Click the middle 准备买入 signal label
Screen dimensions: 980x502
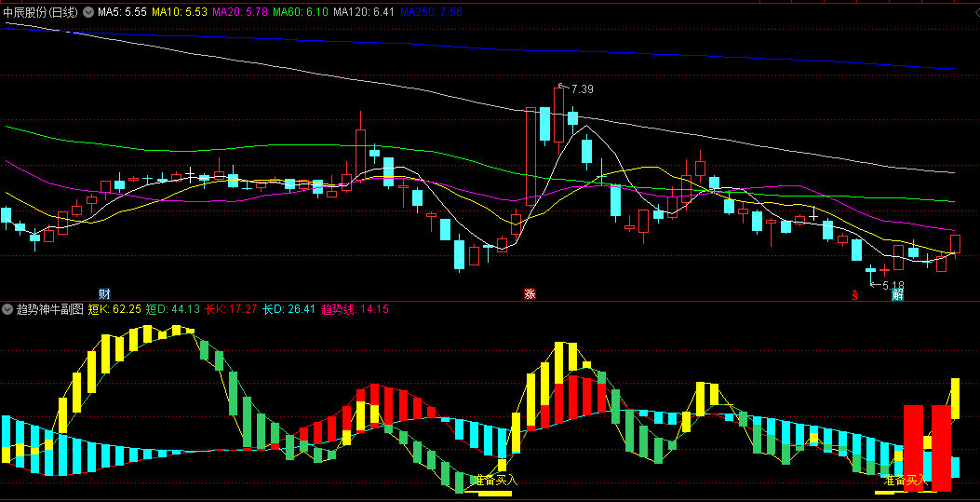(x=496, y=481)
